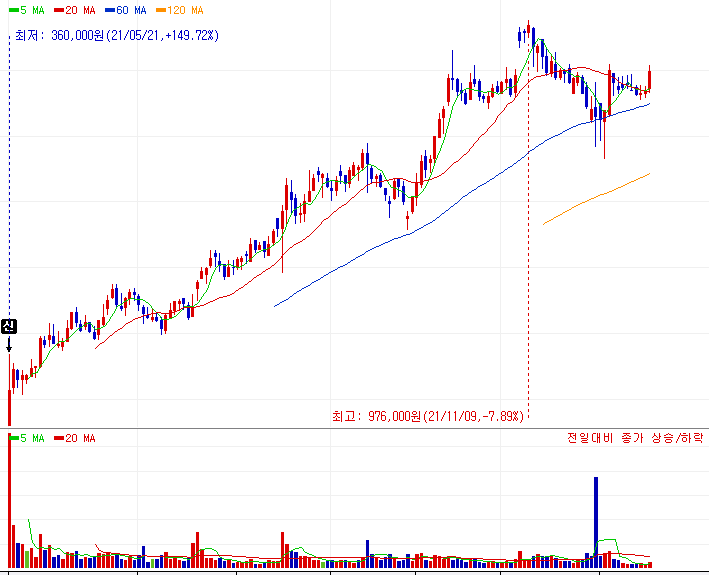Click the 5 MA legend in price chart
The image size is (709, 575).
pos(27,10)
